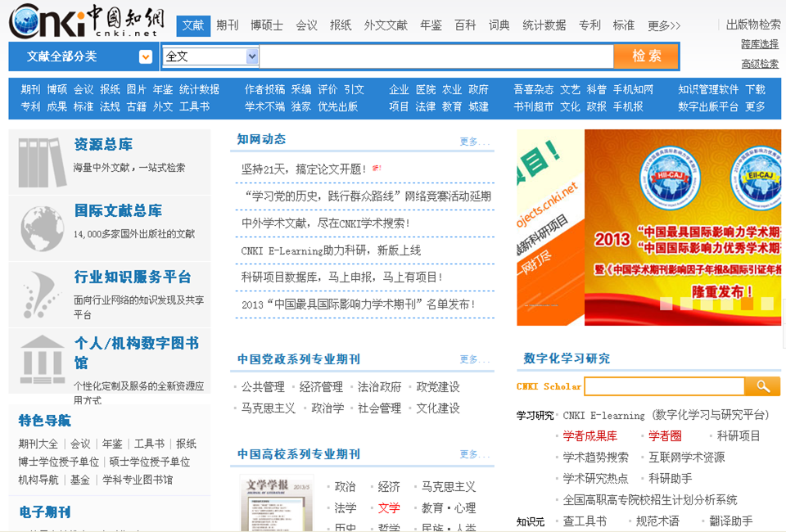Click the orange 检索 search button

click(x=646, y=56)
